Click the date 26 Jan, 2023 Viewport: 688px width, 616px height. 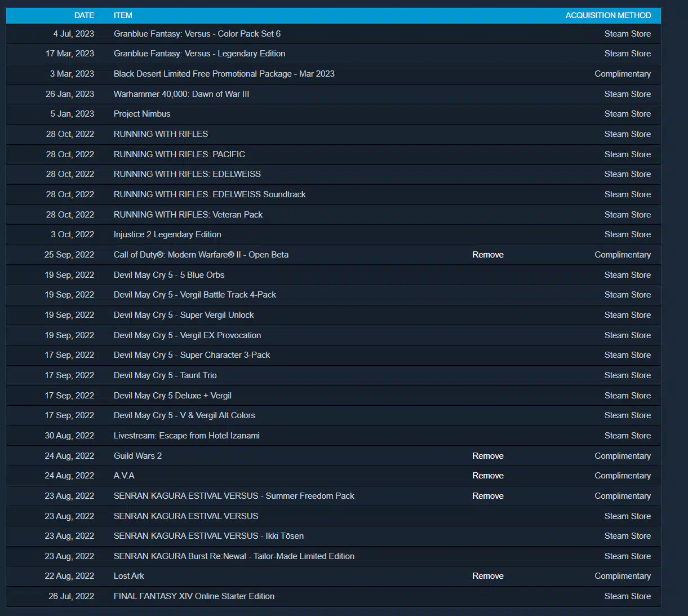point(70,94)
